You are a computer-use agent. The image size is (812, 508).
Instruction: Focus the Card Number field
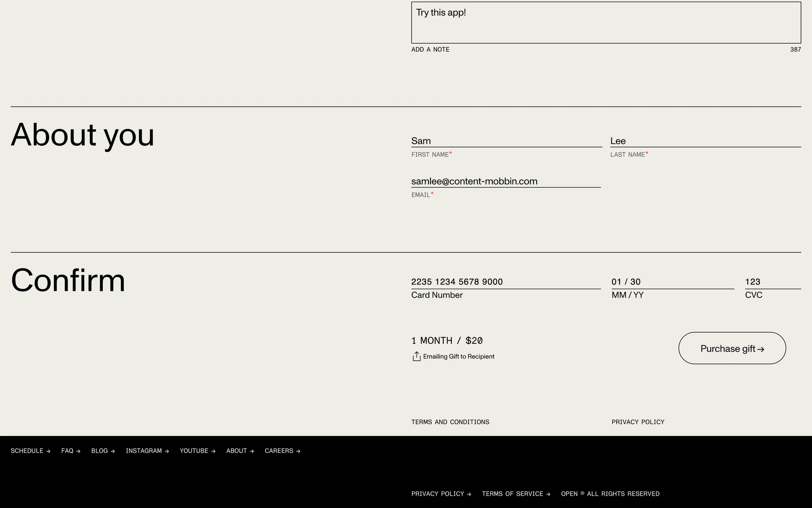(x=505, y=282)
